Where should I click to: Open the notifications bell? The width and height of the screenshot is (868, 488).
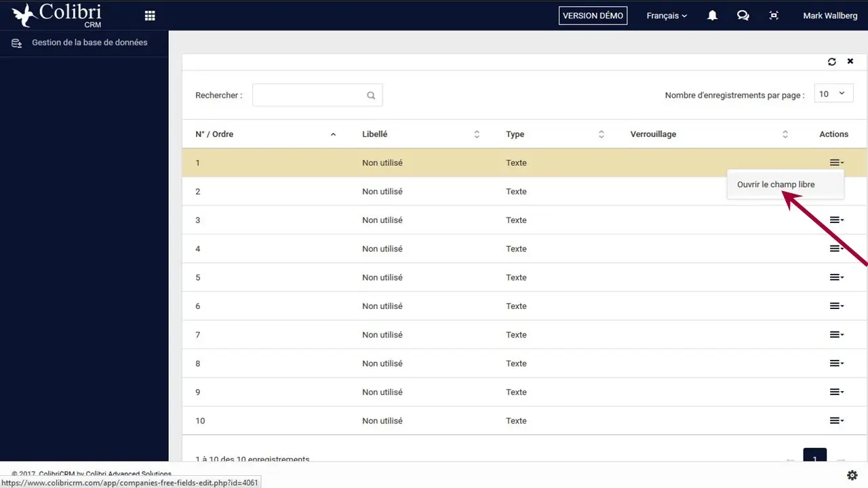tap(712, 16)
